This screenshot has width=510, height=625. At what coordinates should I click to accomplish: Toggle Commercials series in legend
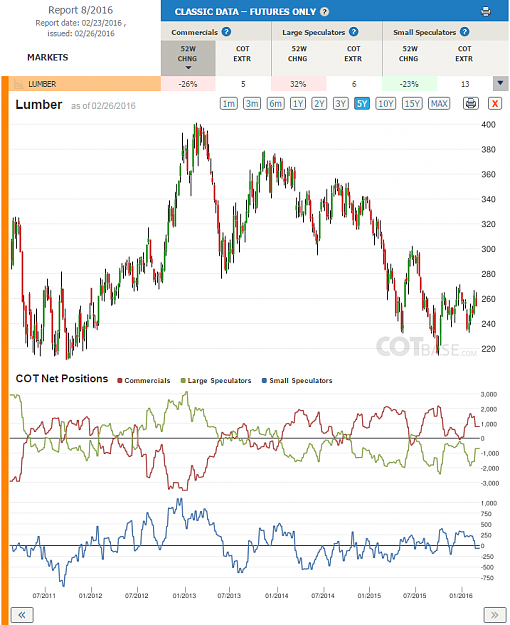(144, 381)
